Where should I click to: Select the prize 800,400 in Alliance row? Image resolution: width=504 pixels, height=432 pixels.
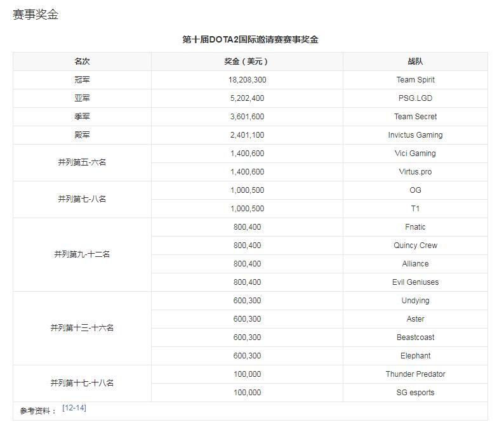tap(247, 264)
